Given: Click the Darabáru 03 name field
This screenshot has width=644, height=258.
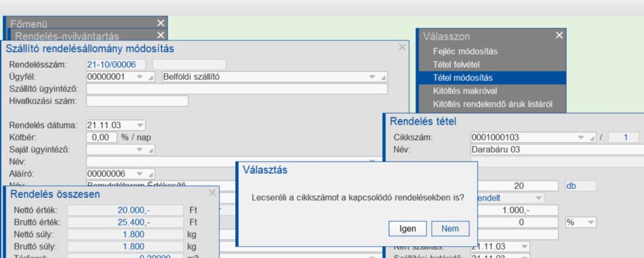Looking at the screenshot, I should coord(557,150).
